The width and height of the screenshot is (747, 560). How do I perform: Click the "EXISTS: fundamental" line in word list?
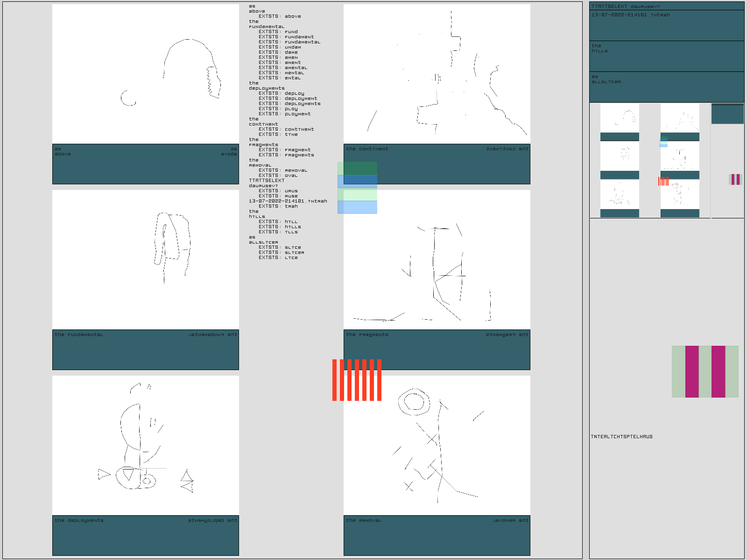pos(289,42)
